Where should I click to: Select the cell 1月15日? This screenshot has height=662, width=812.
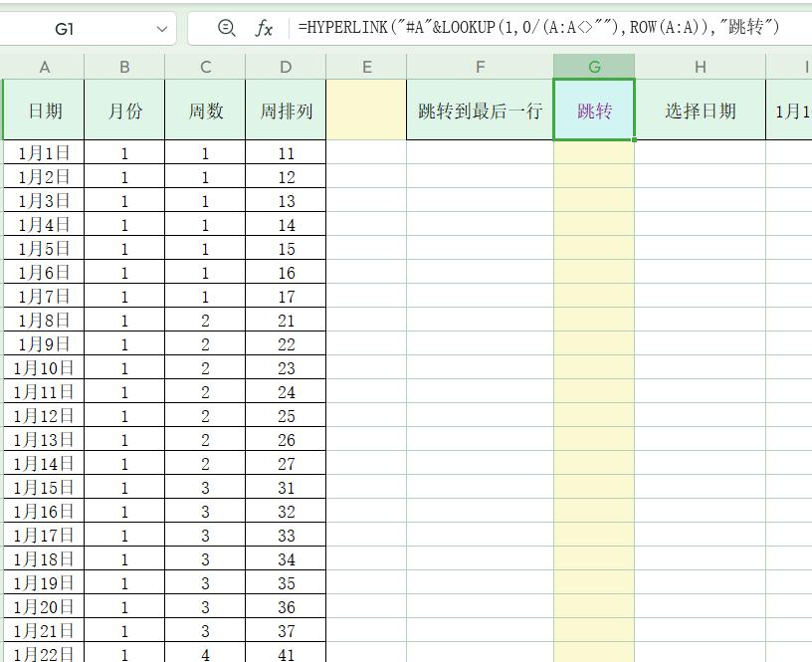click(x=44, y=487)
